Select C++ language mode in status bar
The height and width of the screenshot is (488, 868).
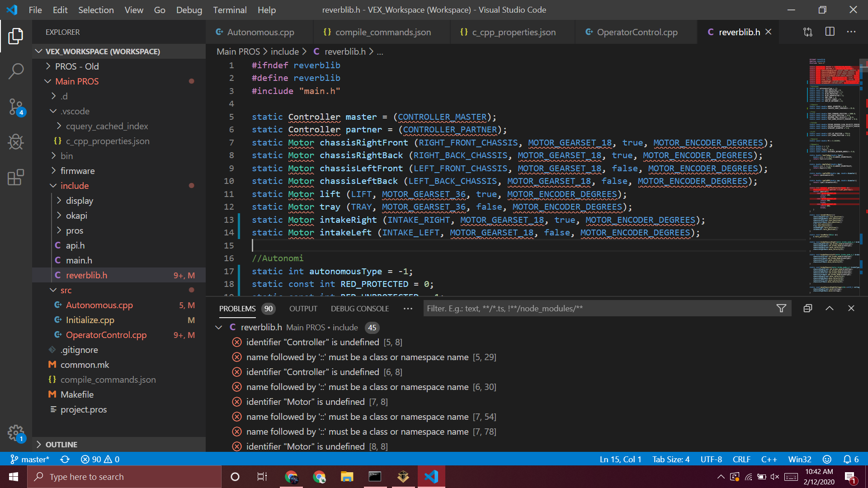click(769, 459)
